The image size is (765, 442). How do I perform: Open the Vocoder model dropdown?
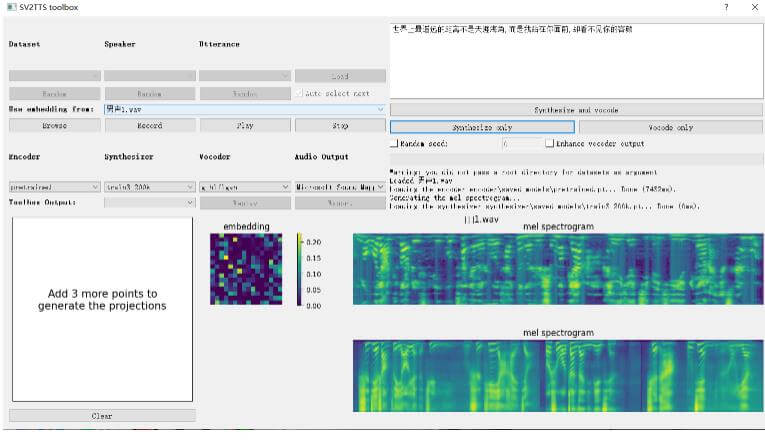tap(244, 187)
